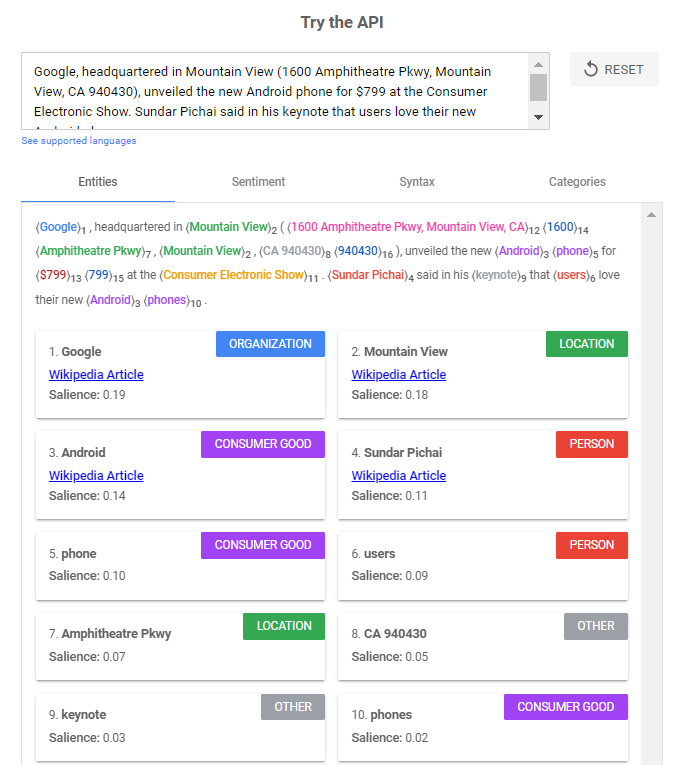Select the Categories tab
The image size is (682, 765).
pyautogui.click(x=577, y=182)
